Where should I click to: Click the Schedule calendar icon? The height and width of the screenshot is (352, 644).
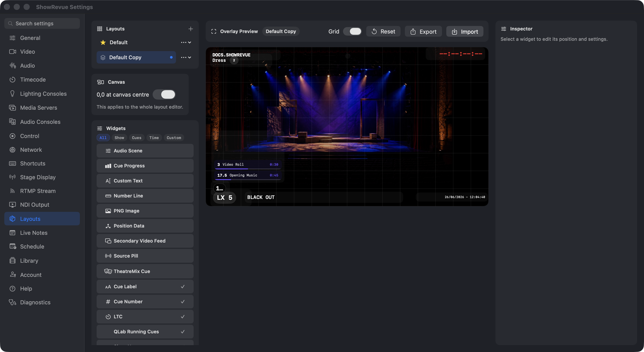[x=12, y=246]
